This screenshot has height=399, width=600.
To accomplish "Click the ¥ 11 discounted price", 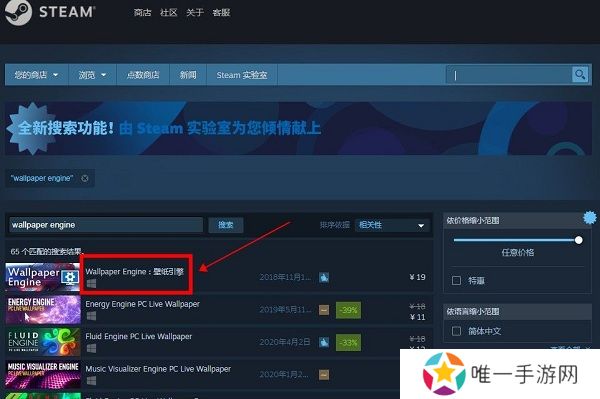I will coord(417,317).
